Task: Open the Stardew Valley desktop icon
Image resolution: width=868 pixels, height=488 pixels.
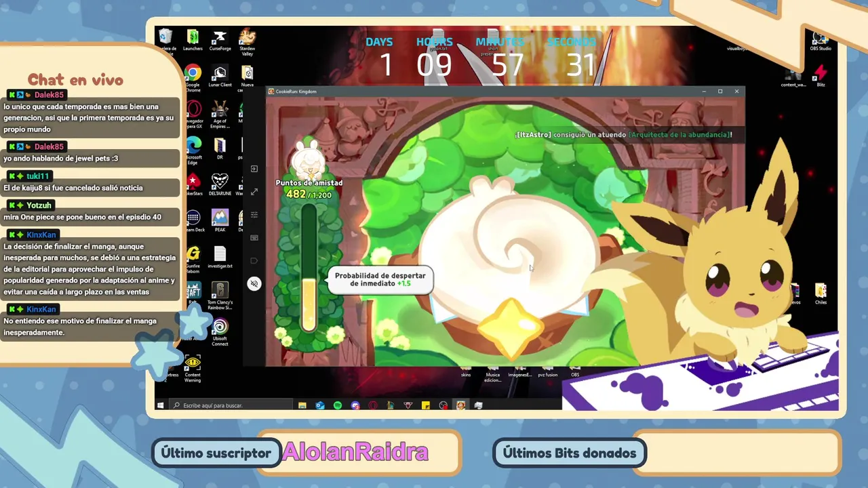Action: pyautogui.click(x=247, y=41)
